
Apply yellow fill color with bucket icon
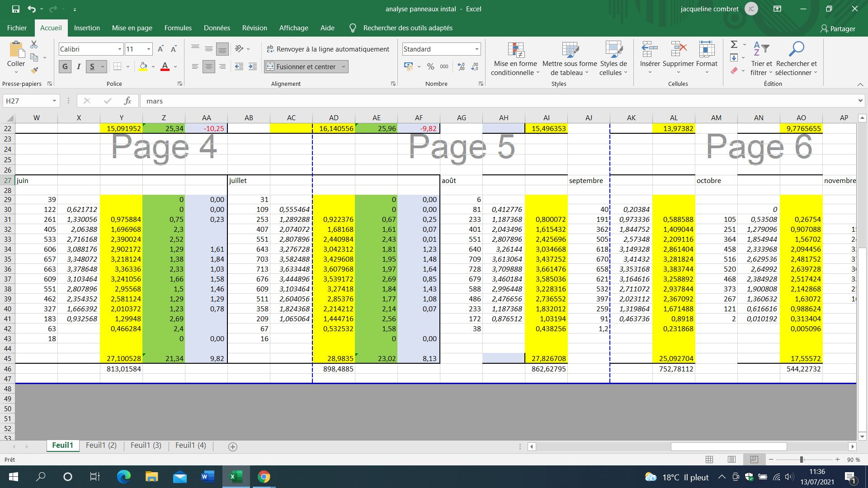pyautogui.click(x=143, y=66)
